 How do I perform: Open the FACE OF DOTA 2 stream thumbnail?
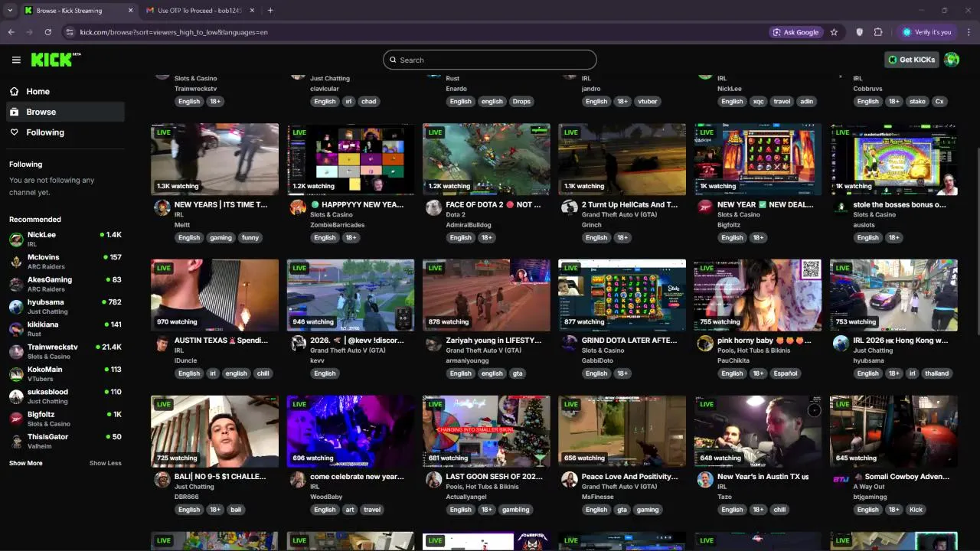click(486, 159)
